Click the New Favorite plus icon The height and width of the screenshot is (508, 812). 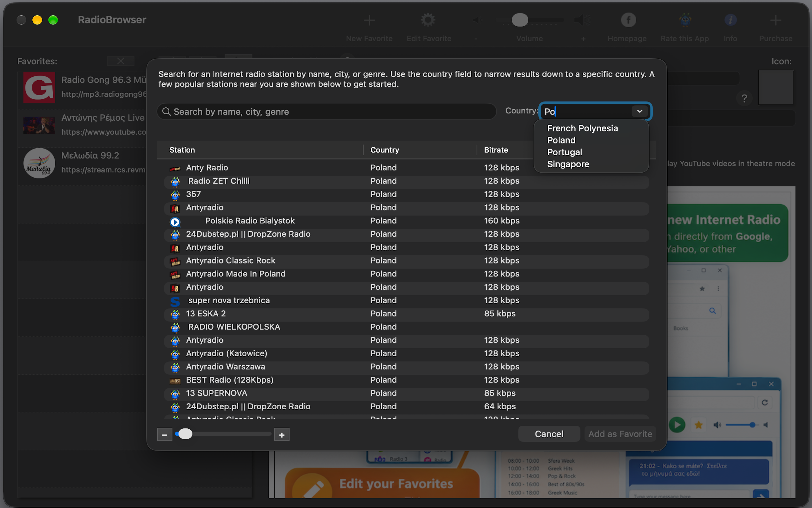click(369, 20)
